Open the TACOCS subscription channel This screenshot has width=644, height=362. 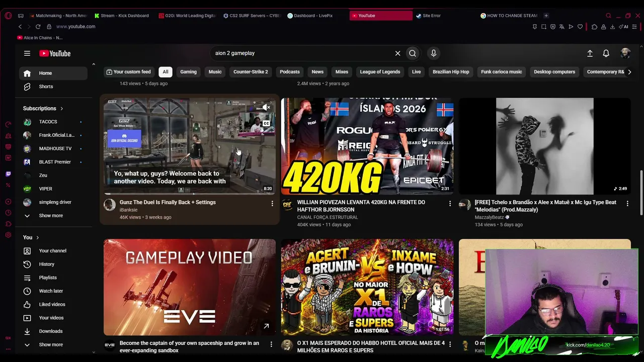[x=53, y=122]
